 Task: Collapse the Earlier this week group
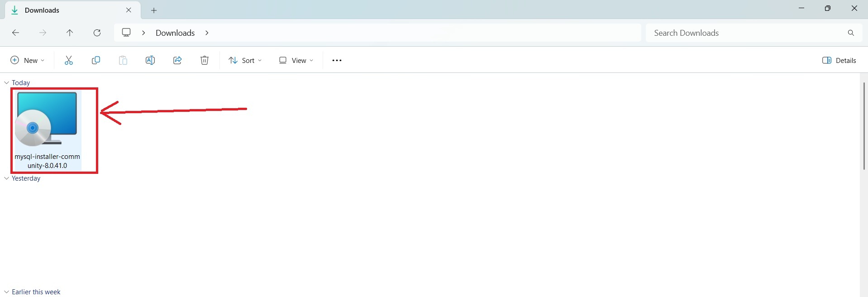pyautogui.click(x=6, y=292)
